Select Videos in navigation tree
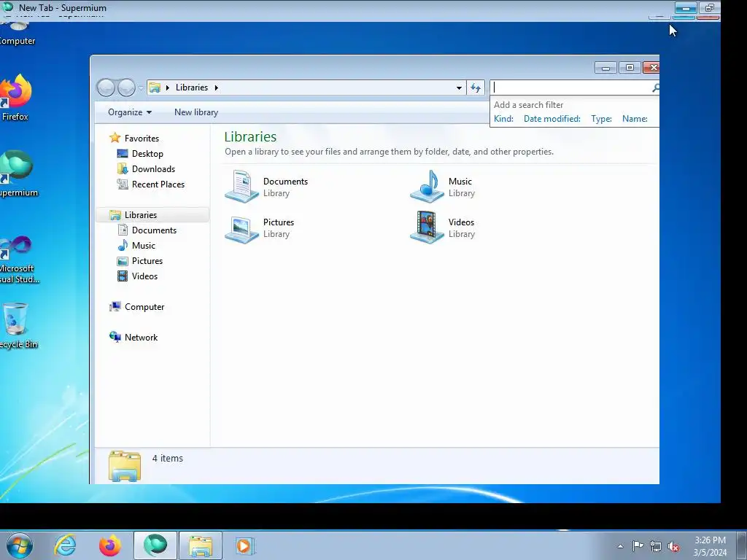 click(x=144, y=276)
